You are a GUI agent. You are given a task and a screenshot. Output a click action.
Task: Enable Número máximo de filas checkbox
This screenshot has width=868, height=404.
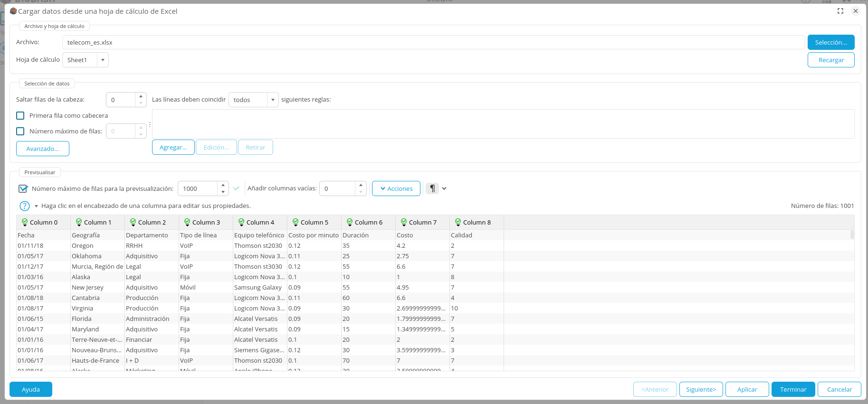click(x=20, y=132)
